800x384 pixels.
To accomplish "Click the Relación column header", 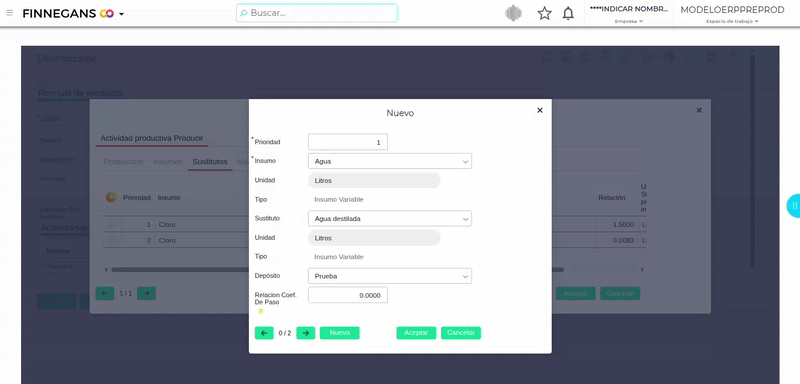I will click(x=612, y=197).
